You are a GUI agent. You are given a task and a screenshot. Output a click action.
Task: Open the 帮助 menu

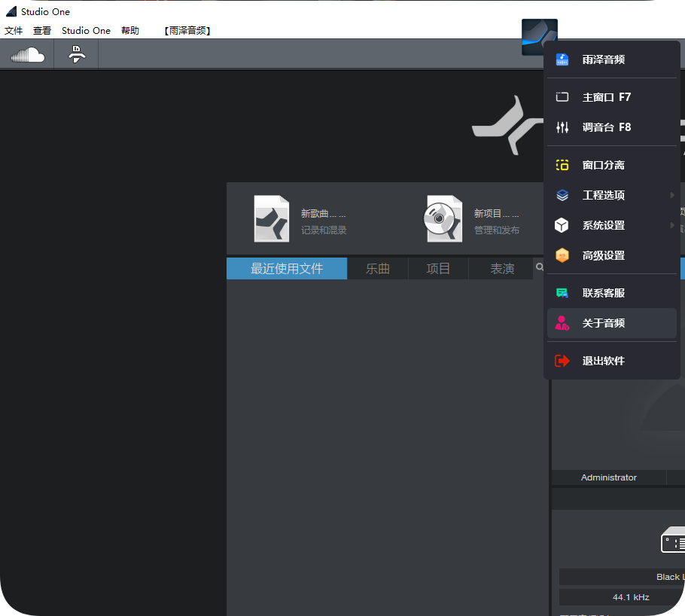point(130,31)
